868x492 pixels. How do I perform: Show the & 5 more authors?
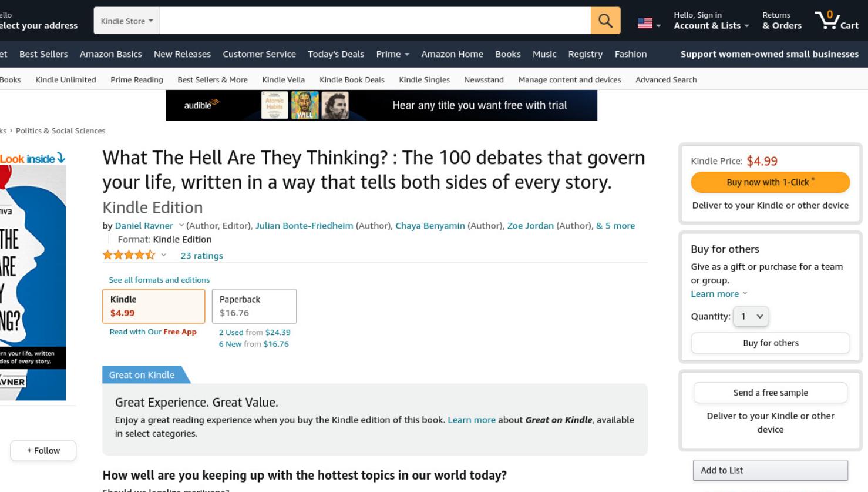click(x=615, y=226)
